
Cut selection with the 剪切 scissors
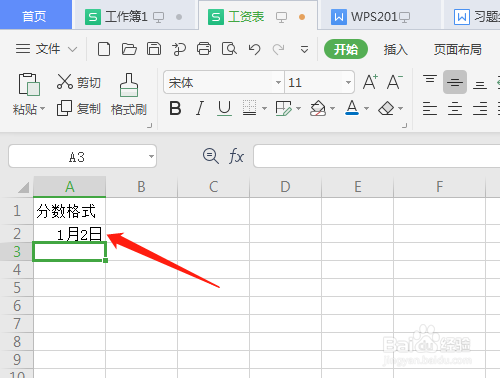79,82
